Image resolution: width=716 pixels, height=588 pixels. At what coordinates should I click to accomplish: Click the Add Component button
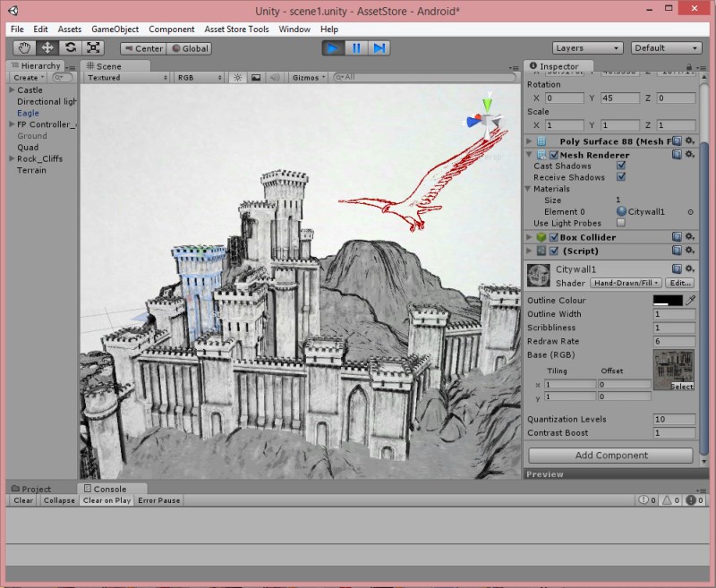[611, 456]
